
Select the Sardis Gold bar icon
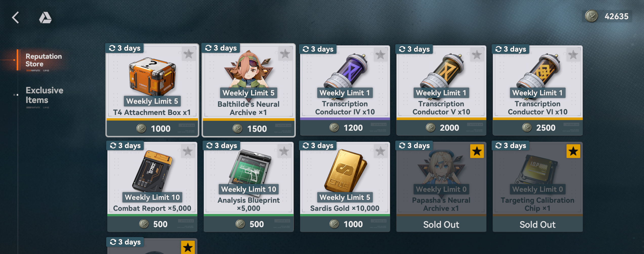tap(345, 170)
